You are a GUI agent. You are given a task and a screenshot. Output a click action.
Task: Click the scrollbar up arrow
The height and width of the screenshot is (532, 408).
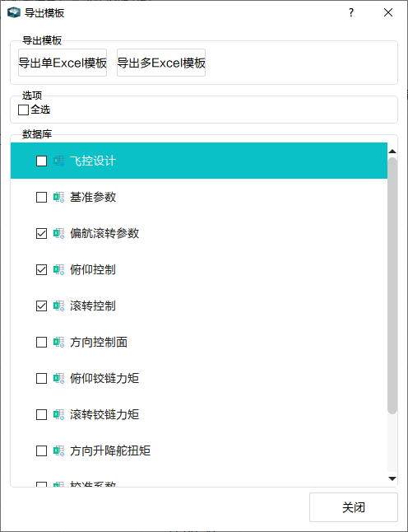tap(392, 152)
